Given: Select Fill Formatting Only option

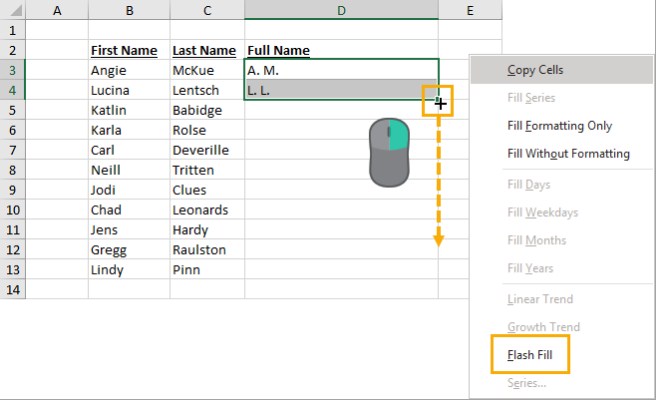Looking at the screenshot, I should pos(561,126).
